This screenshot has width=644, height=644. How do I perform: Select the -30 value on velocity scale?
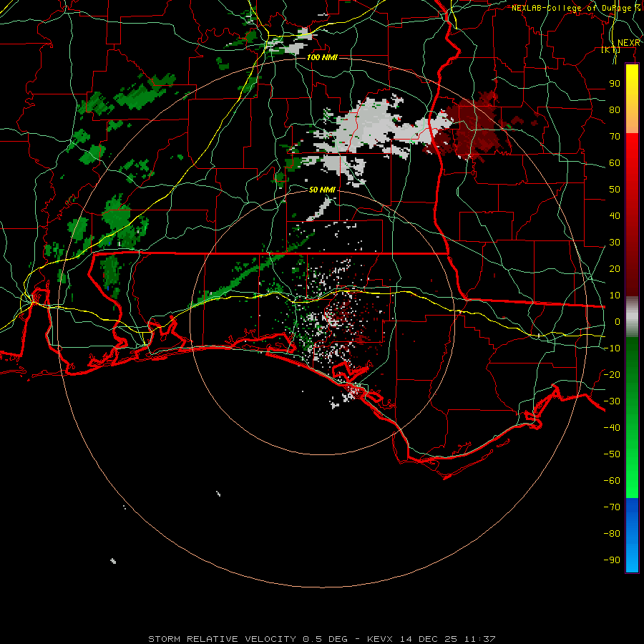[612, 401]
